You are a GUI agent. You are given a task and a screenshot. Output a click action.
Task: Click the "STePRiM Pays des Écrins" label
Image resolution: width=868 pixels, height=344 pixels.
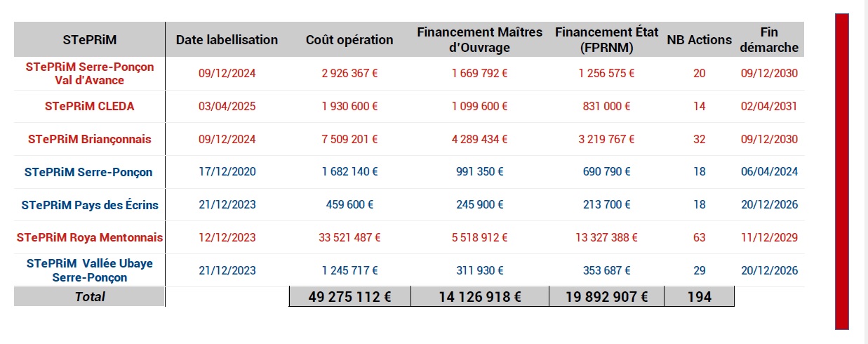(x=90, y=205)
